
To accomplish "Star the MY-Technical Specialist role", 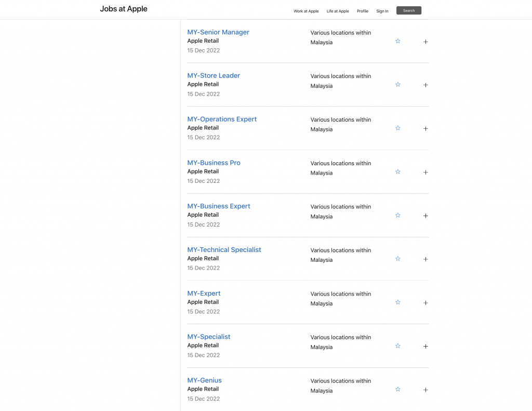I will pos(398,259).
